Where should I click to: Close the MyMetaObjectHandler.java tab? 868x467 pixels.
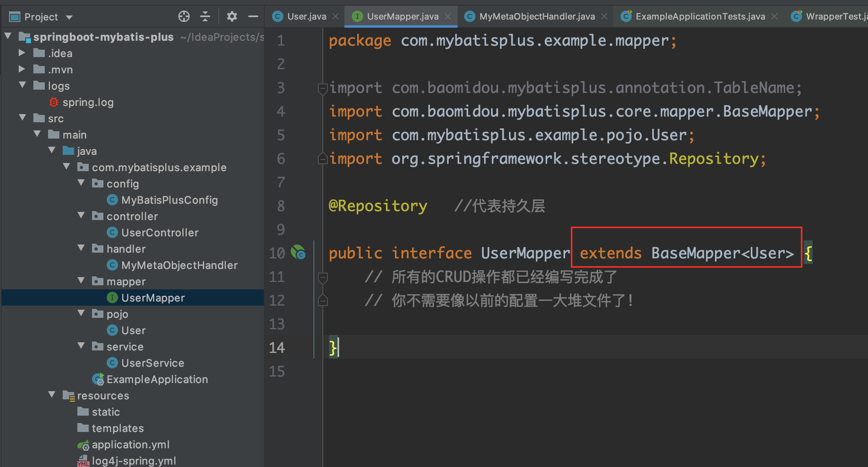click(604, 16)
